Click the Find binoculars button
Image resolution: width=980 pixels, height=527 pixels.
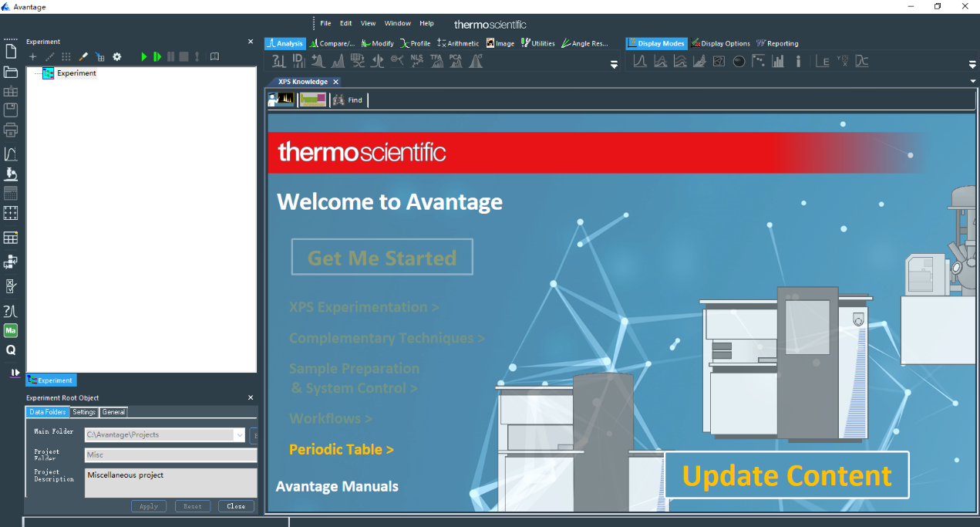point(348,100)
